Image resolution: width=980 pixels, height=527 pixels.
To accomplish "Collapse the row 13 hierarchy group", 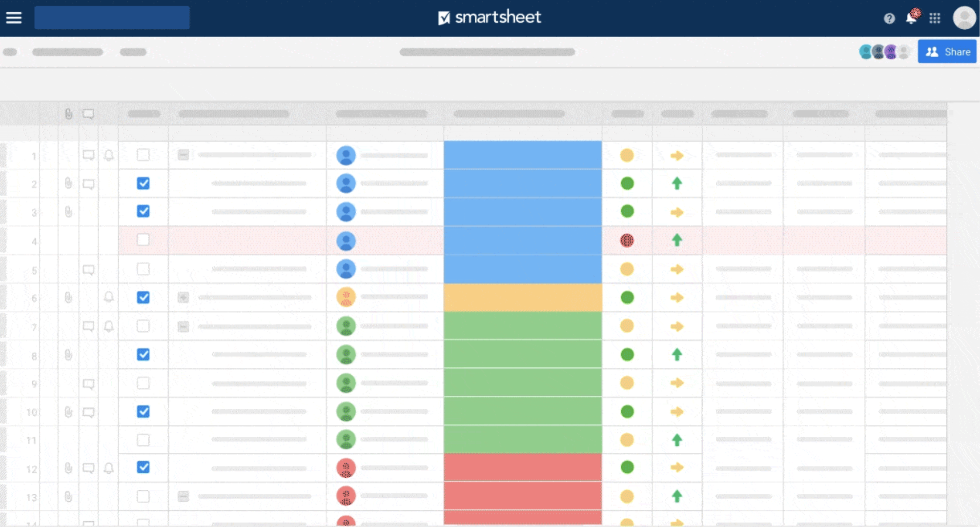I will (183, 496).
